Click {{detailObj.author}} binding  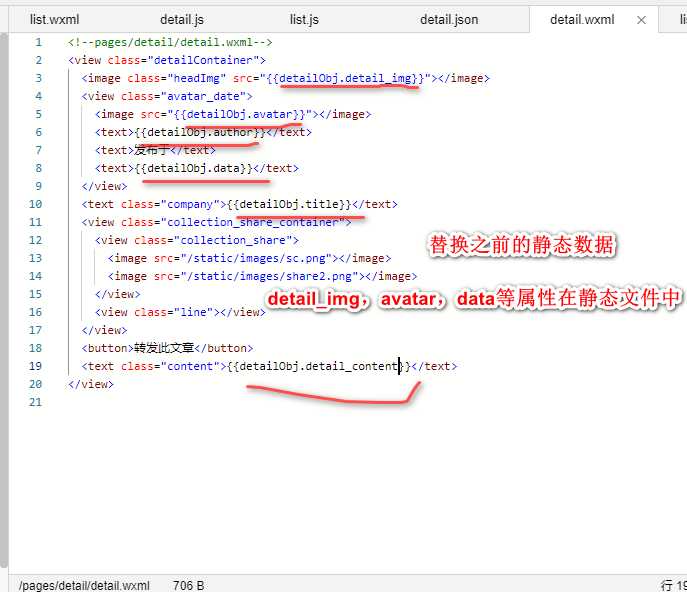tap(200, 132)
